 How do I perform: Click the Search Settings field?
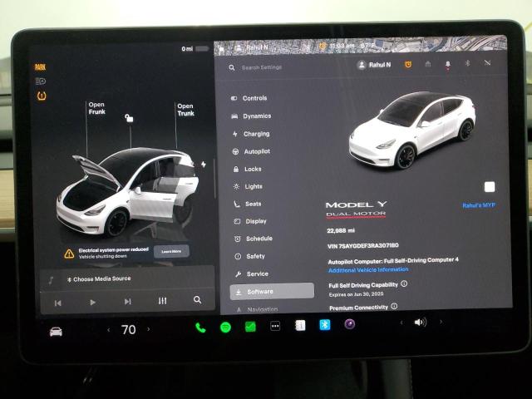point(262,67)
